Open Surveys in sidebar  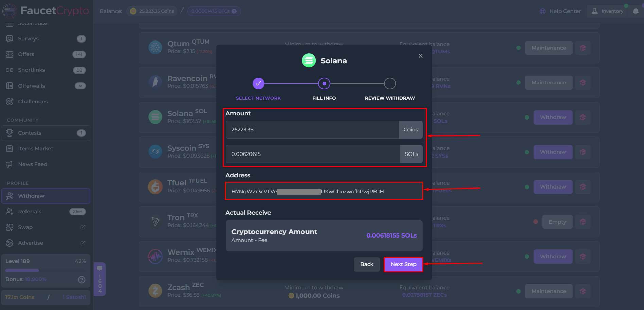(46, 39)
